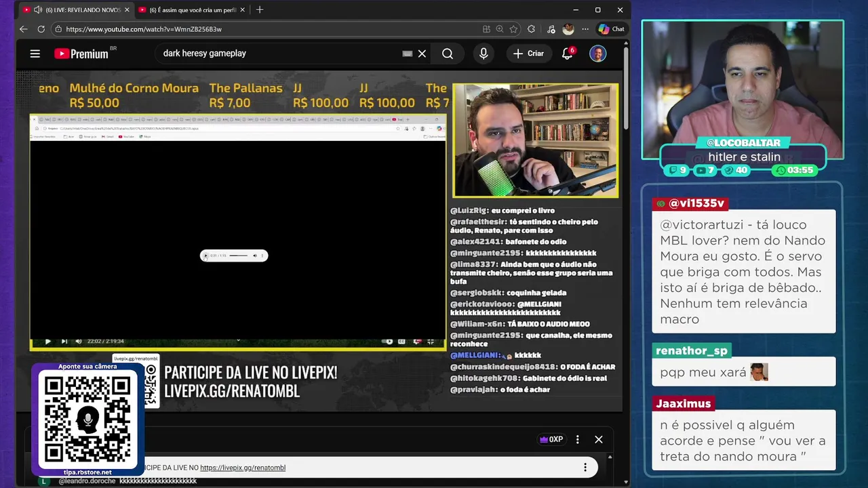The width and height of the screenshot is (868, 488).
Task: Click the 22:02 / 2:19:34 time display
Action: tap(106, 341)
